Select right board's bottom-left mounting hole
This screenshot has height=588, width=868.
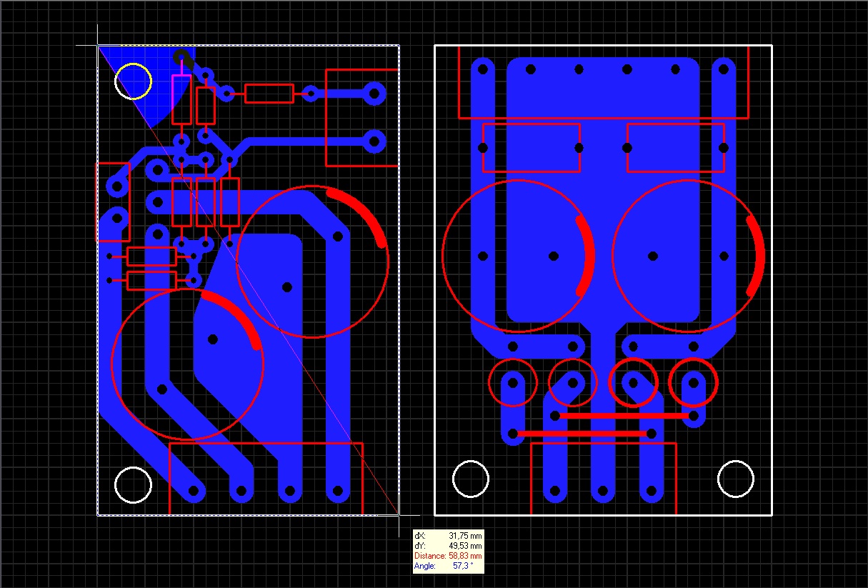[471, 479]
